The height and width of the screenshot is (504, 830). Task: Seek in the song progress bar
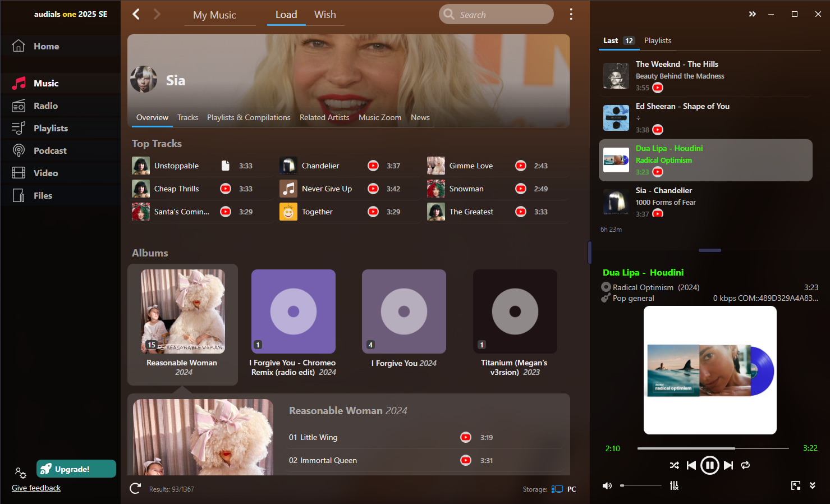(713, 448)
